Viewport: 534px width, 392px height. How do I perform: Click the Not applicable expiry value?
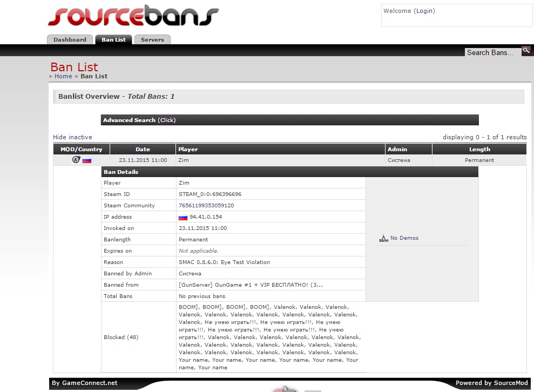199,251
